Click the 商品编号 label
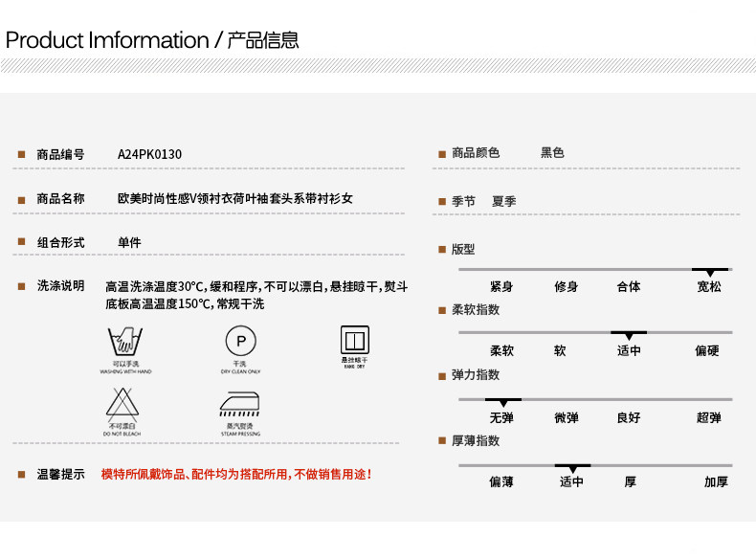 60,154
